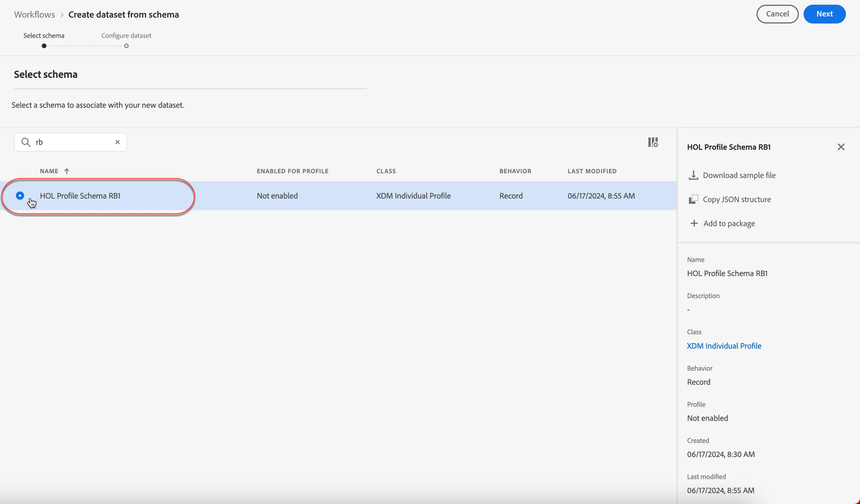
Task: Click the XDM Individual Profile table cell
Action: 413,196
